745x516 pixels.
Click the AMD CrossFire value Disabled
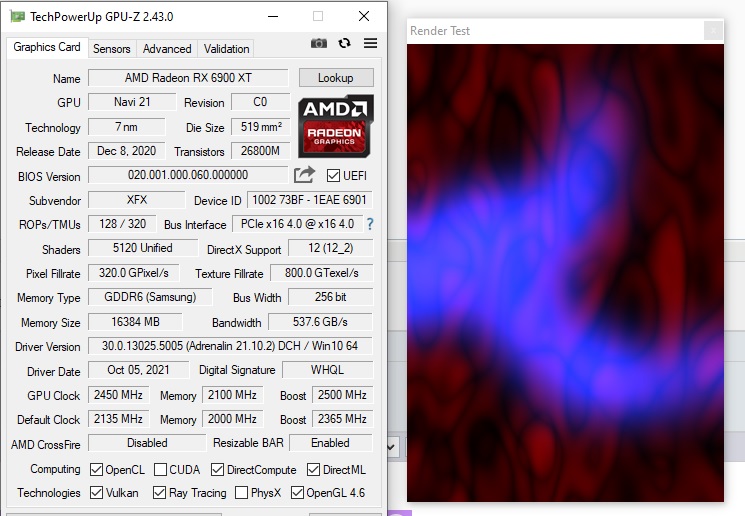pos(147,443)
